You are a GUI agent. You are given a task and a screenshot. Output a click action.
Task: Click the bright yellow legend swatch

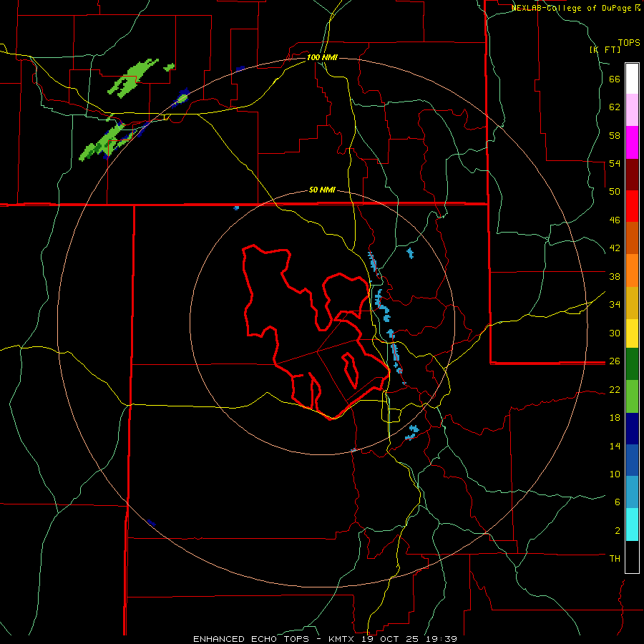click(632, 333)
